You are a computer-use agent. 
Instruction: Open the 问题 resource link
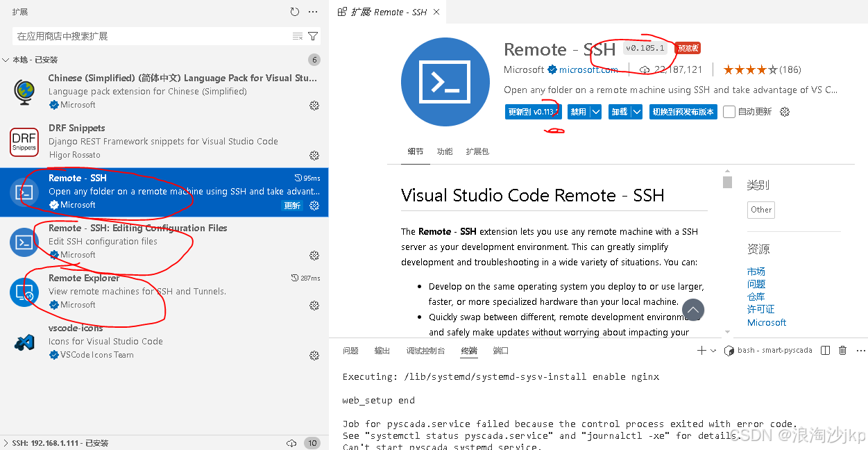756,284
